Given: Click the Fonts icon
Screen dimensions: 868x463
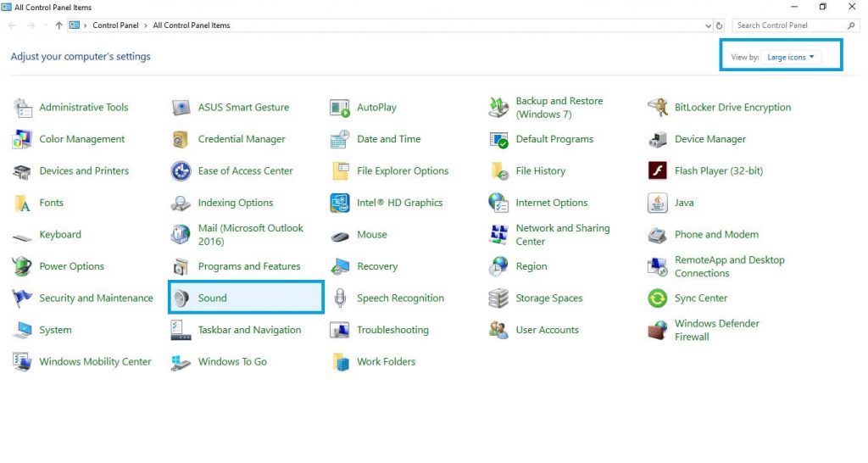Looking at the screenshot, I should tap(23, 204).
